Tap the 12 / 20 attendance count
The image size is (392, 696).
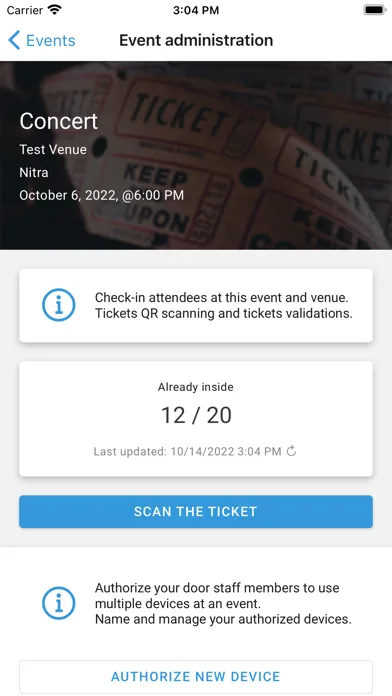pyautogui.click(x=196, y=415)
